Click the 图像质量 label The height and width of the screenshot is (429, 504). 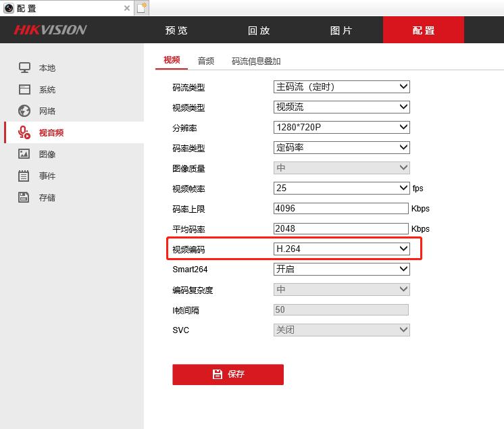tap(188, 168)
